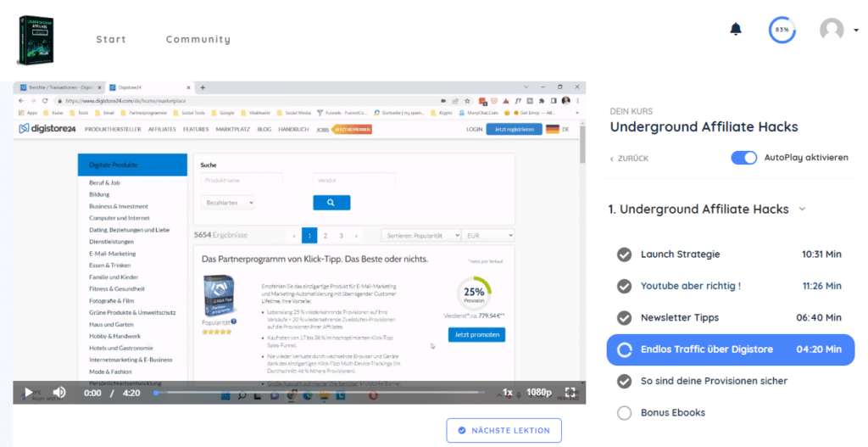868x447 pixels.
Task: Click the course box logo
Action: 36,40
